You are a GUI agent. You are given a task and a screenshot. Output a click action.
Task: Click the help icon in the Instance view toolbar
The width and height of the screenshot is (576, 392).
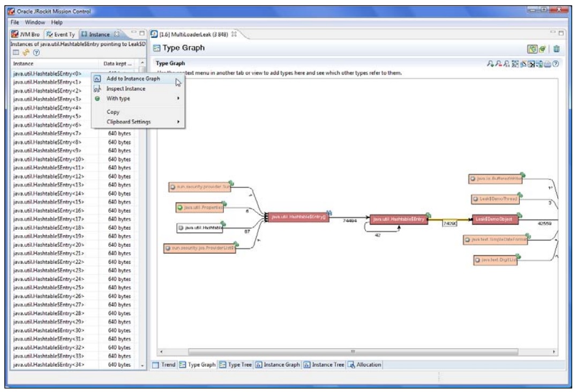click(x=36, y=52)
